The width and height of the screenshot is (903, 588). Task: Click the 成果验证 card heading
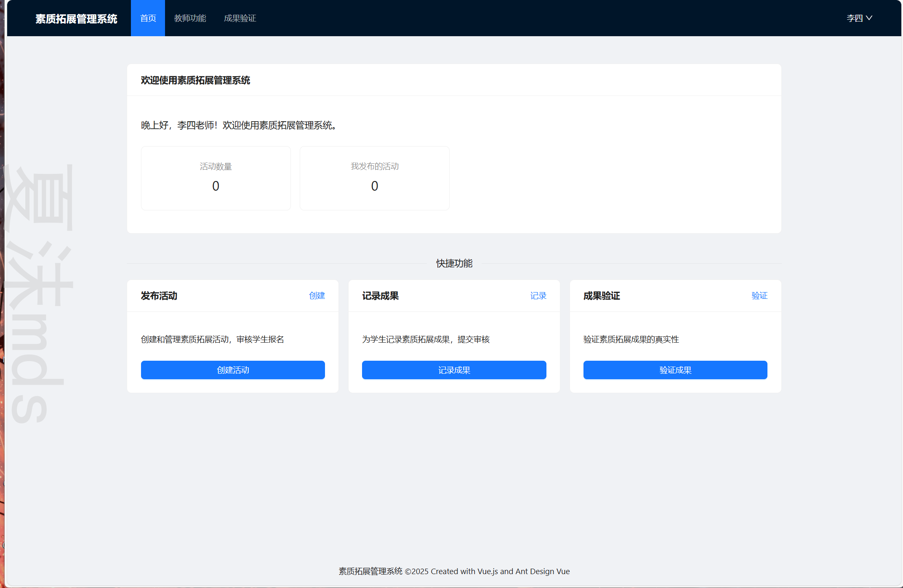coord(602,296)
